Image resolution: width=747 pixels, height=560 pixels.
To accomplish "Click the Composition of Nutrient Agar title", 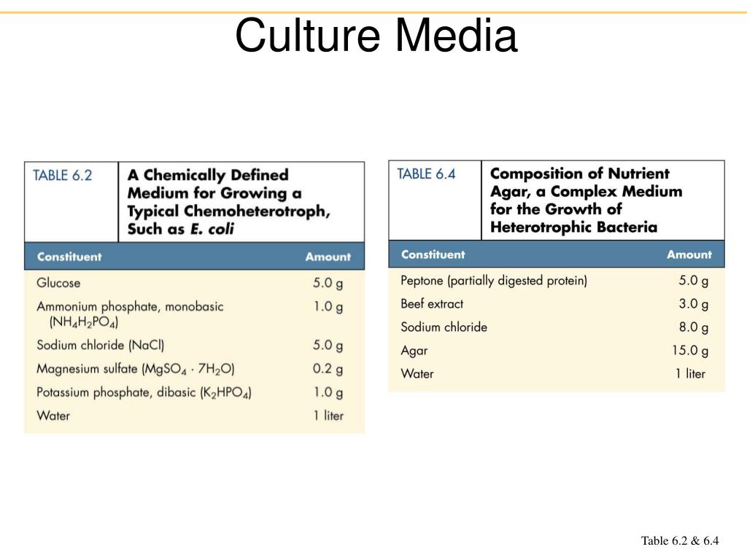I will tap(586, 200).
